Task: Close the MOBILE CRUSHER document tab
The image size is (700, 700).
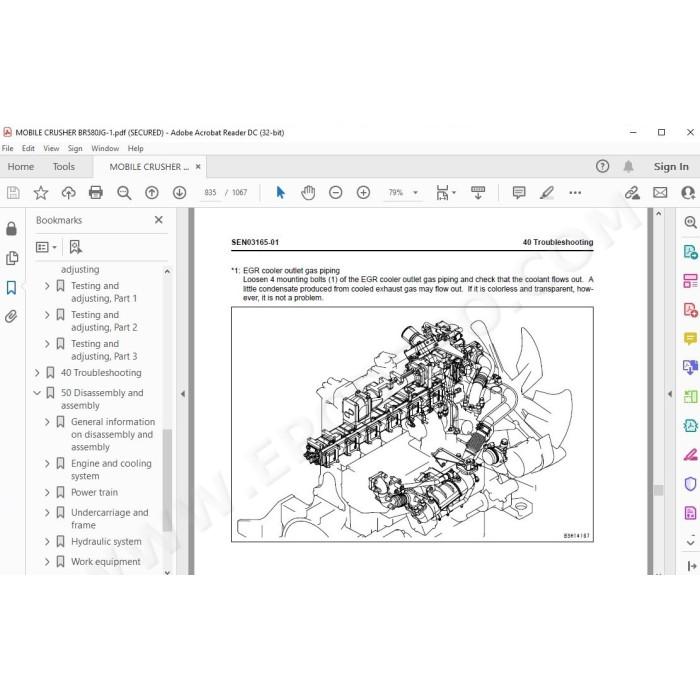Action: tap(198, 167)
